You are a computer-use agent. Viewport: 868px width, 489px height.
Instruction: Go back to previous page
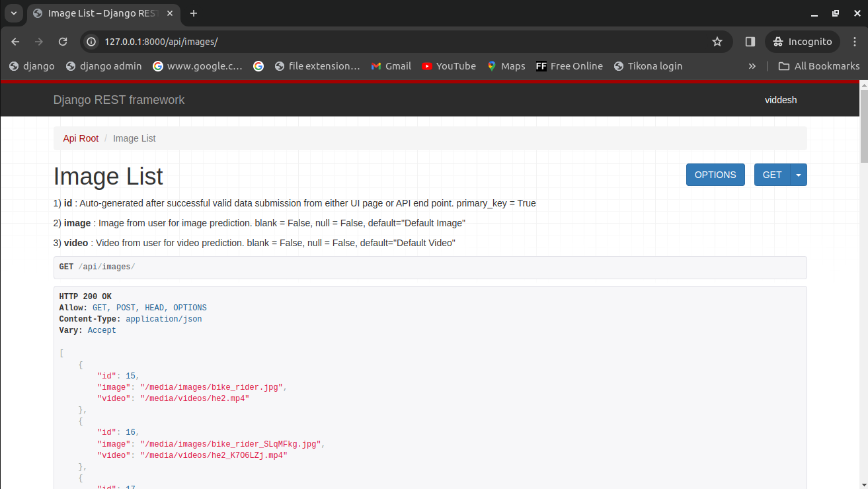pyautogui.click(x=15, y=42)
